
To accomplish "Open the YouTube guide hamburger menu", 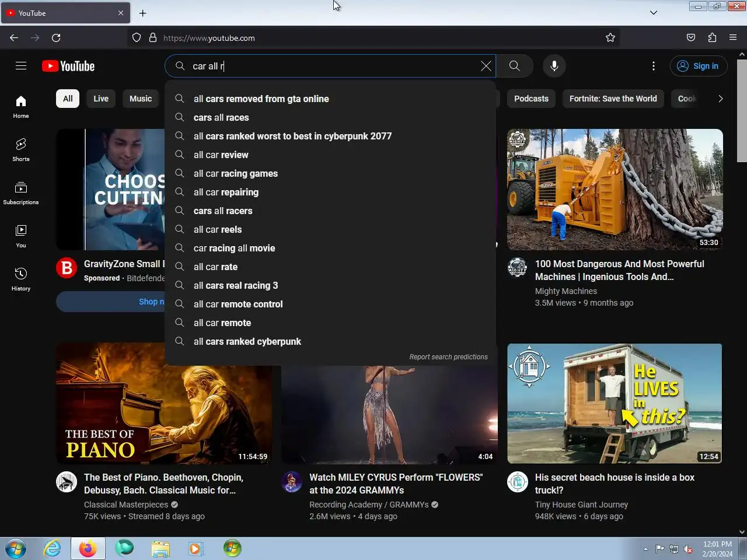I will click(x=21, y=66).
